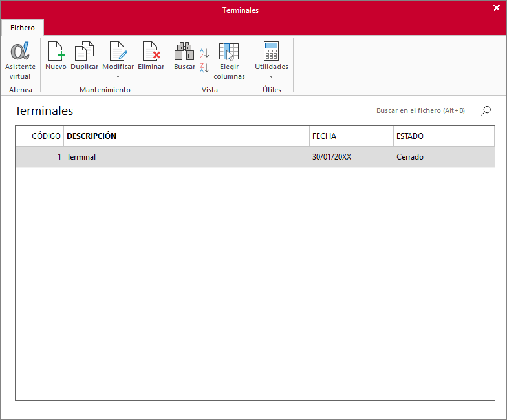Viewport: 507px width, 420px height.
Task: Switch to the Fichero ribbon tab
Action: 23,28
